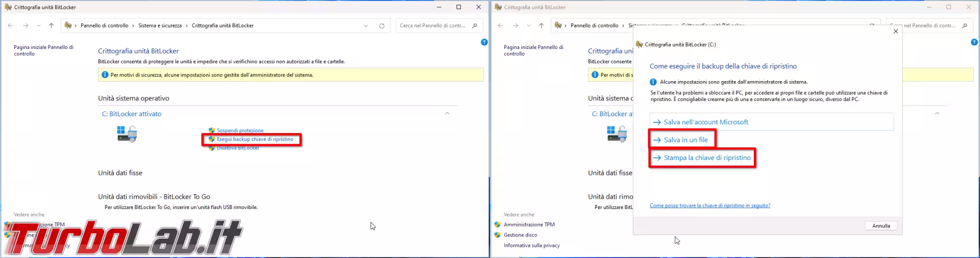Click search magnifier in left window
The image size is (980, 258).
[475, 25]
